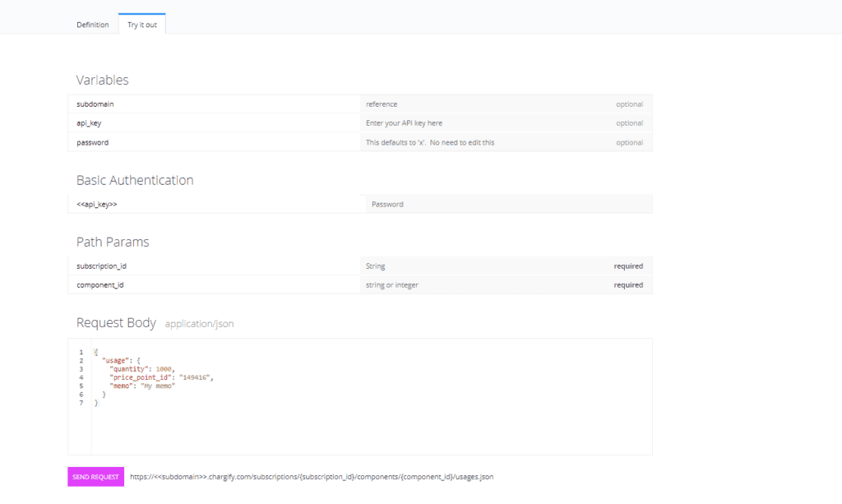Screen dimensions: 842x504
Task: Click the subscription_id parameter label
Action: coord(101,266)
